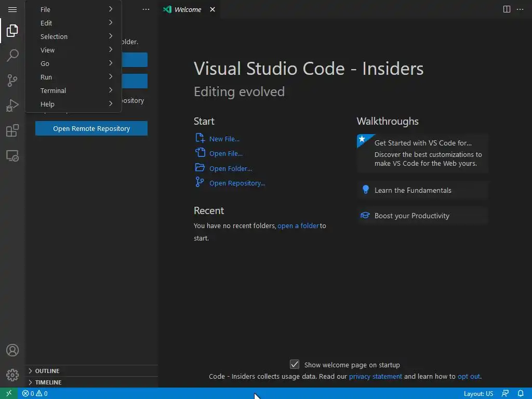The width and height of the screenshot is (532, 399).
Task: Open the notifications bell
Action: pos(521,393)
